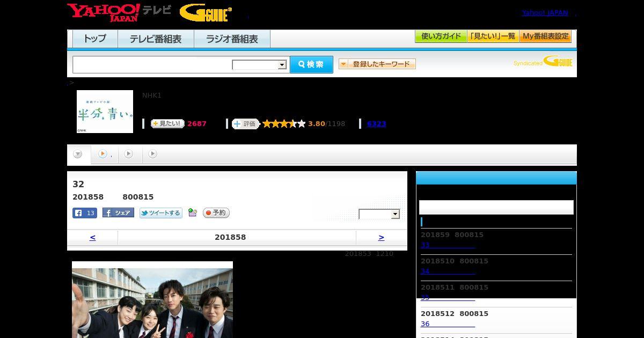The width and height of the screenshot is (644, 338).
Task: Click the add-to-calendar icon
Action: (x=193, y=213)
